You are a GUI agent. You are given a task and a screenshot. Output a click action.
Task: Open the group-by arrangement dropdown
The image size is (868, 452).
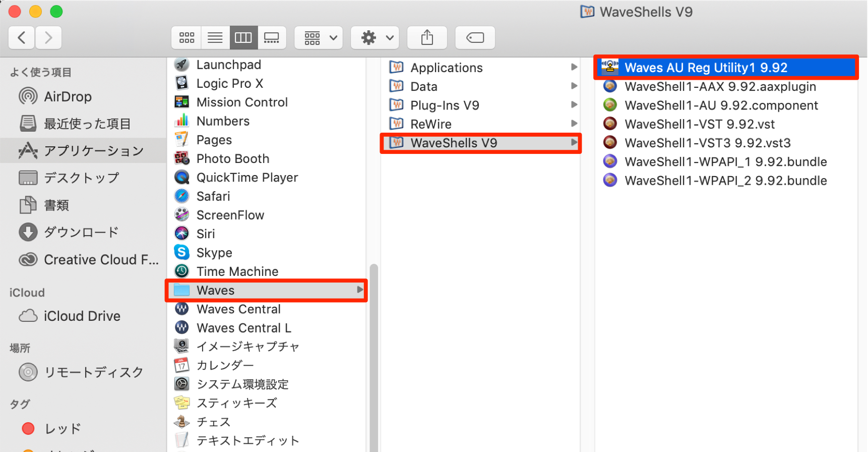(x=319, y=38)
